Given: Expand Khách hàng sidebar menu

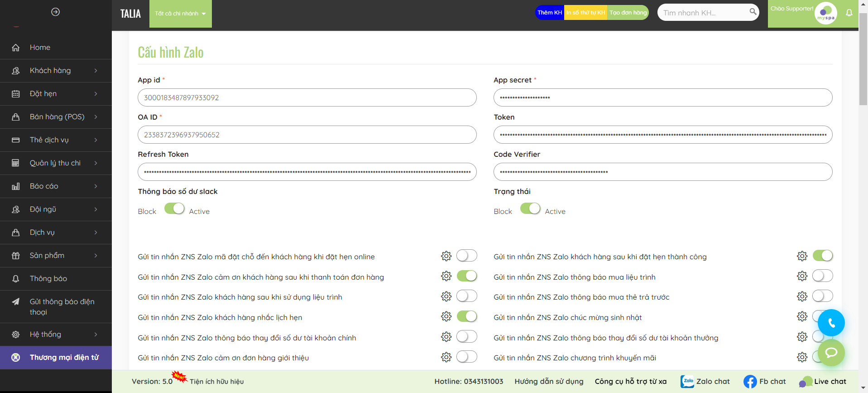Looking at the screenshot, I should pyautogui.click(x=56, y=71).
